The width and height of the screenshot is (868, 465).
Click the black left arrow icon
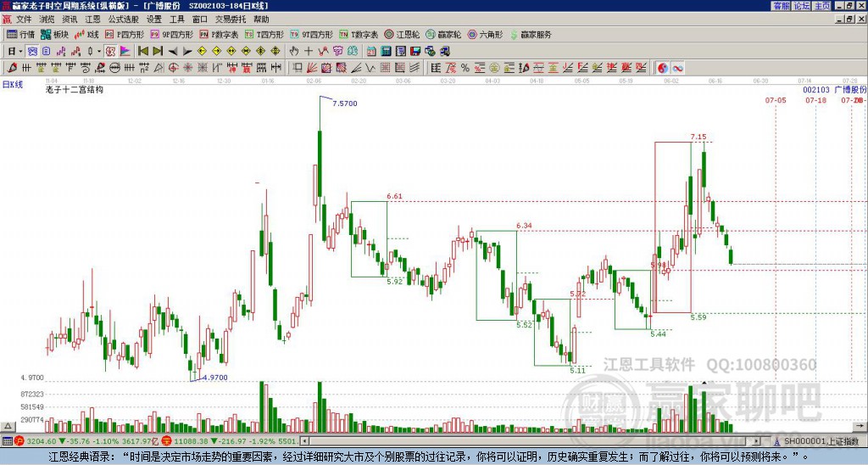coord(173,51)
